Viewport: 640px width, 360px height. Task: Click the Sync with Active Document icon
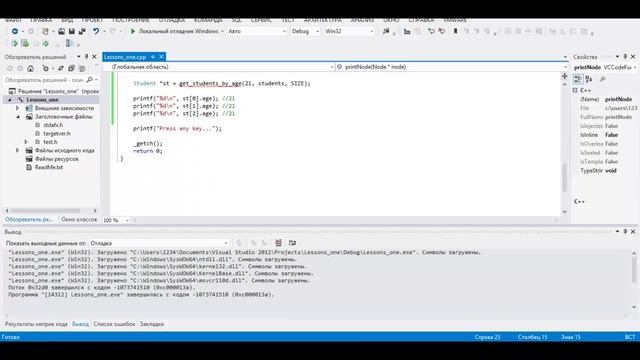coord(61,69)
